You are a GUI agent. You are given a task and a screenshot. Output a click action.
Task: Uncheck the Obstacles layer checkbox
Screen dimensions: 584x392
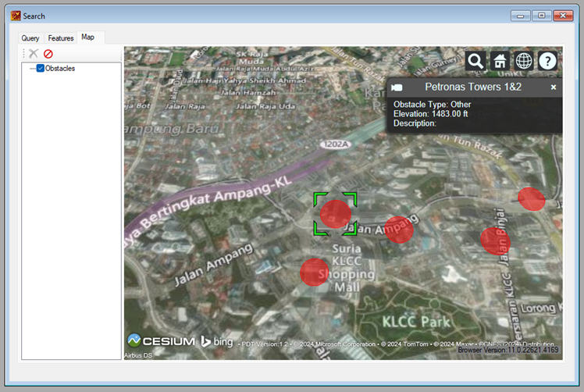pos(41,68)
